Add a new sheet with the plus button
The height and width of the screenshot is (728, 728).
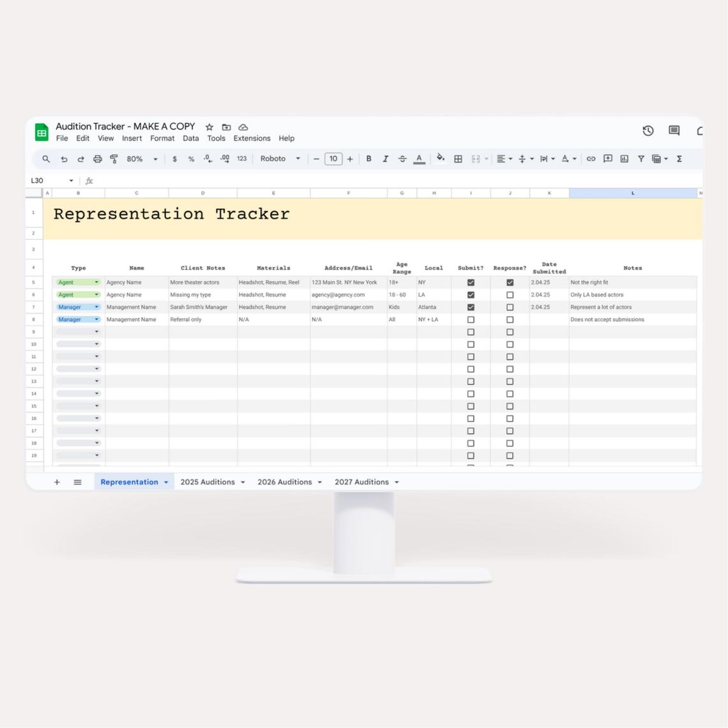pos(56,482)
